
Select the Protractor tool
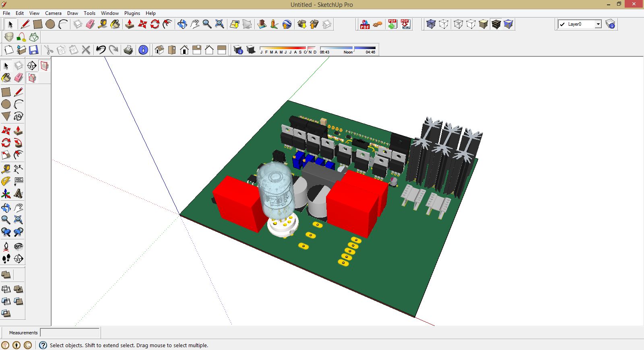click(6, 181)
